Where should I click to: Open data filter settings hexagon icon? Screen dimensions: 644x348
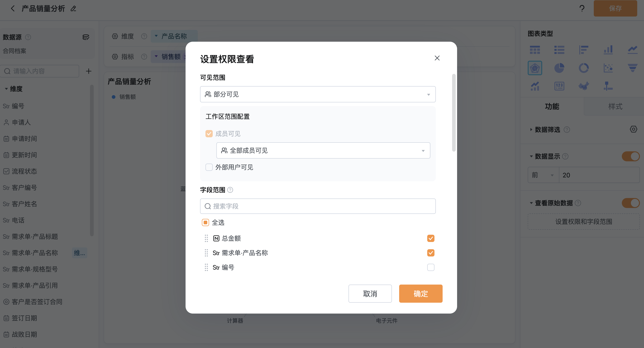click(x=633, y=129)
